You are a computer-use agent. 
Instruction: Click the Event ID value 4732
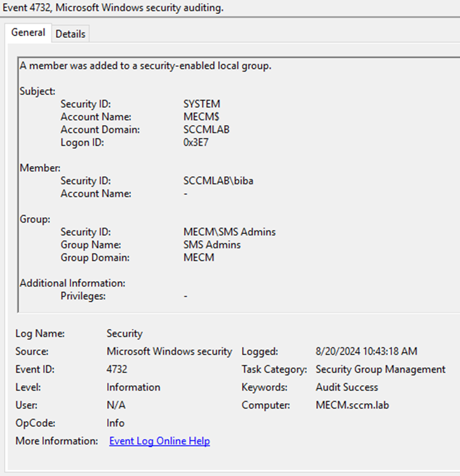pyautogui.click(x=117, y=369)
